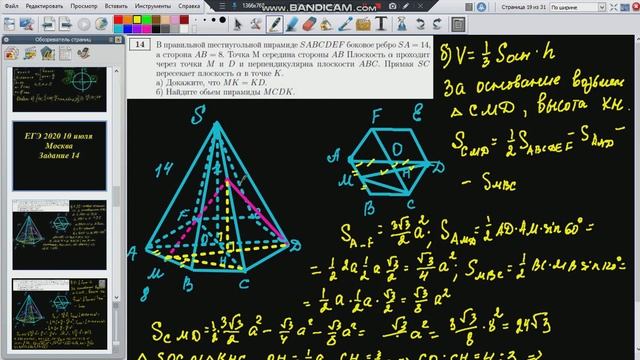Pick the cyan ink color swatch

tap(118, 29)
